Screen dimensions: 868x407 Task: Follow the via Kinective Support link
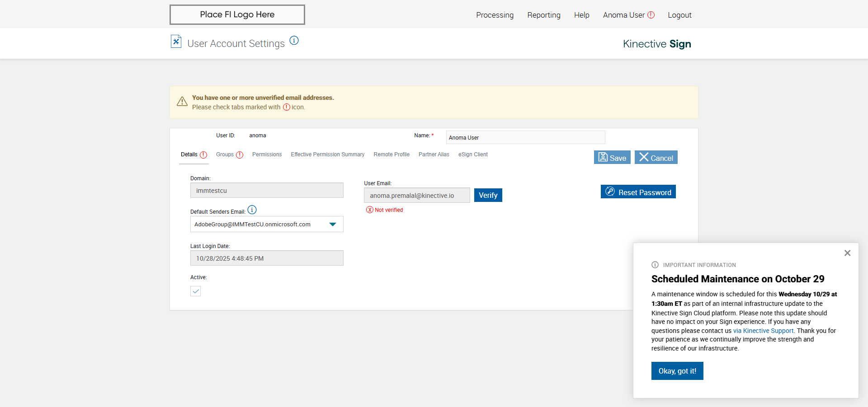pyautogui.click(x=763, y=331)
